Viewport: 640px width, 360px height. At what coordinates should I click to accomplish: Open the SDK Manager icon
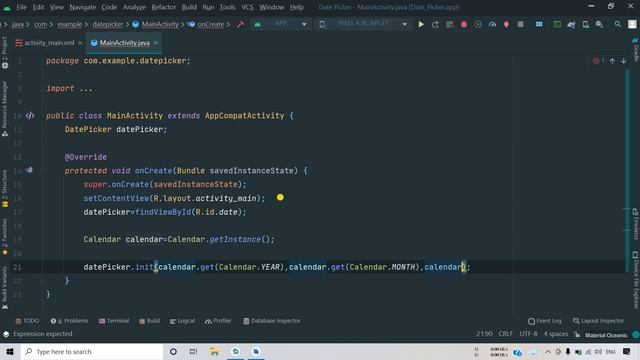coord(599,24)
